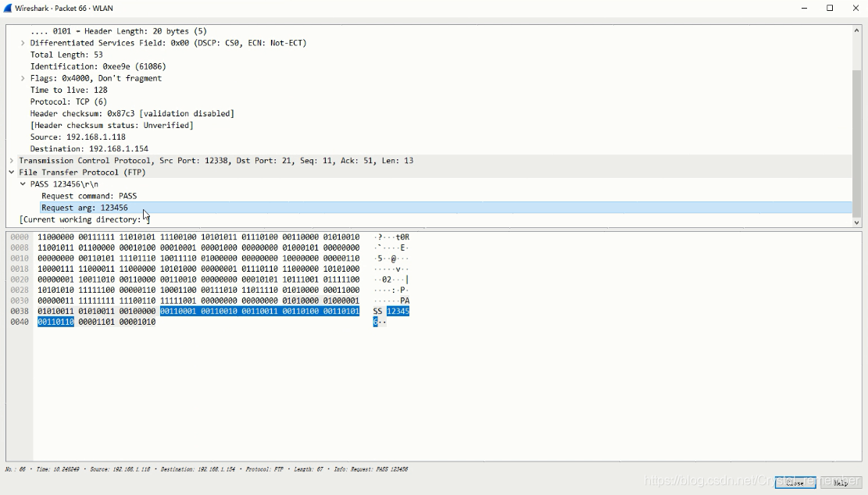This screenshot has width=868, height=495.
Task: Minimize the Packet 66 window
Action: point(805,9)
